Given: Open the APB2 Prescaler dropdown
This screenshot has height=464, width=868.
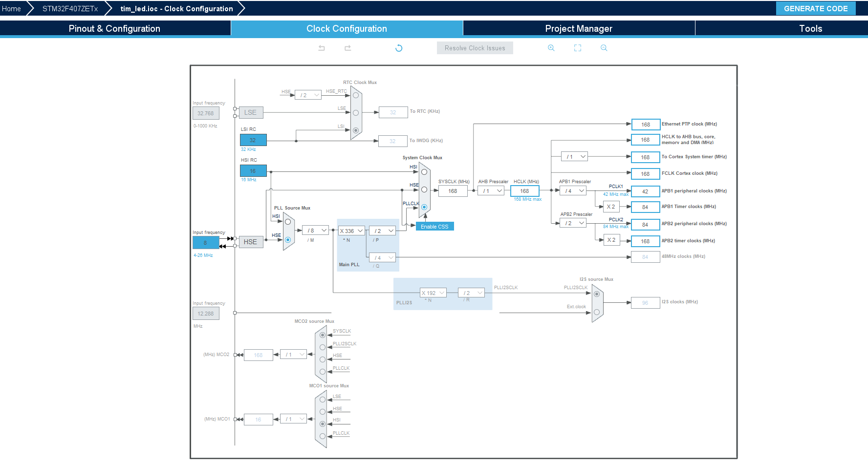Looking at the screenshot, I should (573, 223).
